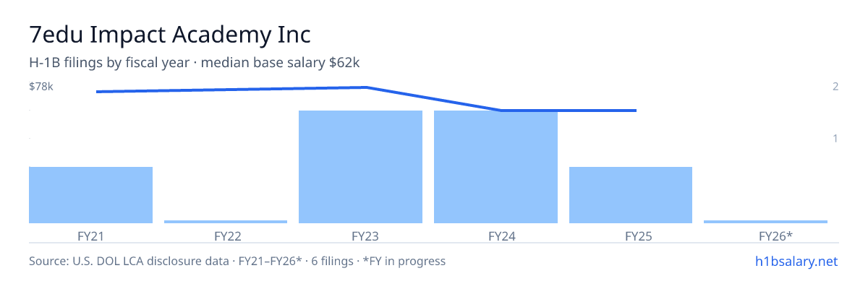Click the FY23 axis label
Screen dimensions: 868x289
pos(360,236)
